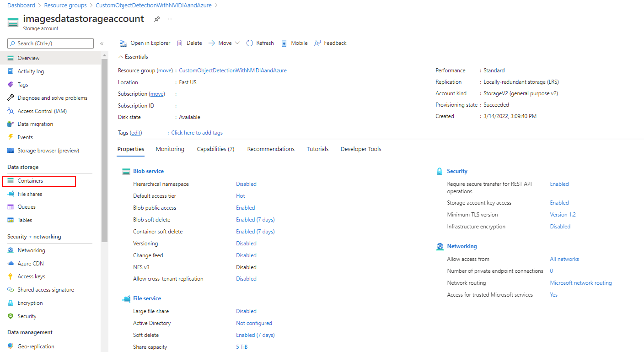Click the Storage browser (preview) icon
Image resolution: width=644 pixels, height=352 pixels.
[11, 151]
